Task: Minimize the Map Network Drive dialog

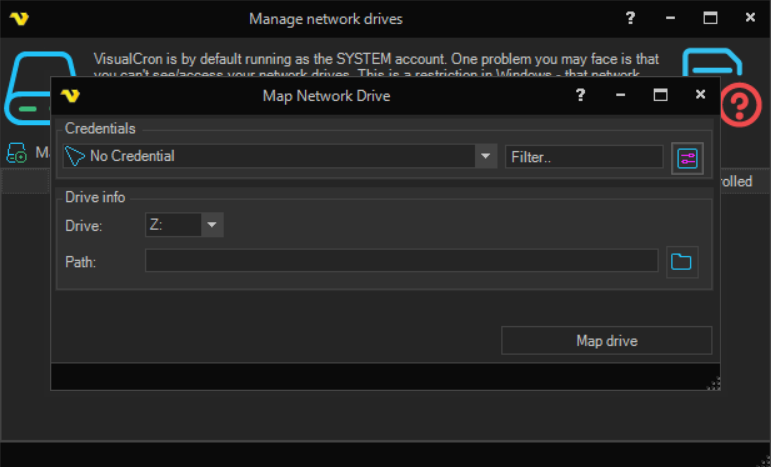Action: click(x=621, y=96)
